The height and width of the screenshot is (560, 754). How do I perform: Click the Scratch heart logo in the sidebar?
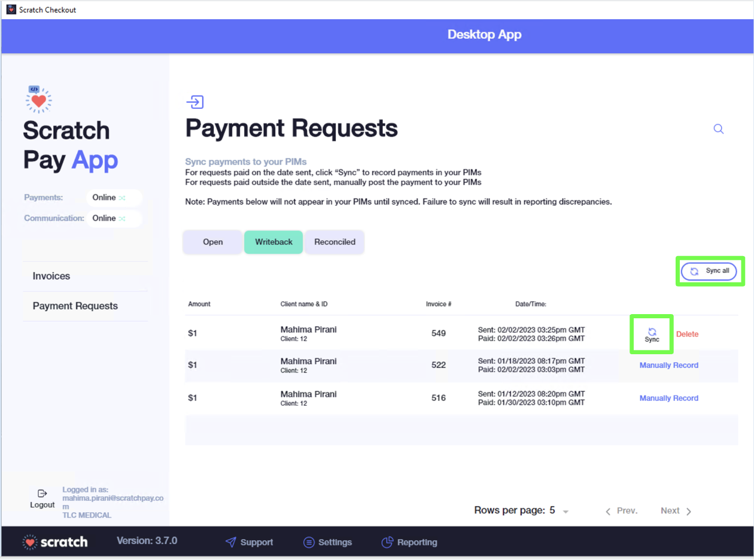(x=38, y=99)
